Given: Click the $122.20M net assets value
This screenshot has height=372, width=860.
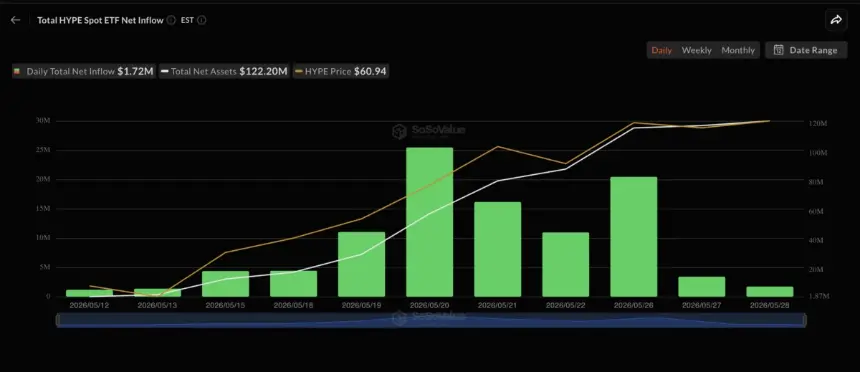Looking at the screenshot, I should (x=263, y=71).
